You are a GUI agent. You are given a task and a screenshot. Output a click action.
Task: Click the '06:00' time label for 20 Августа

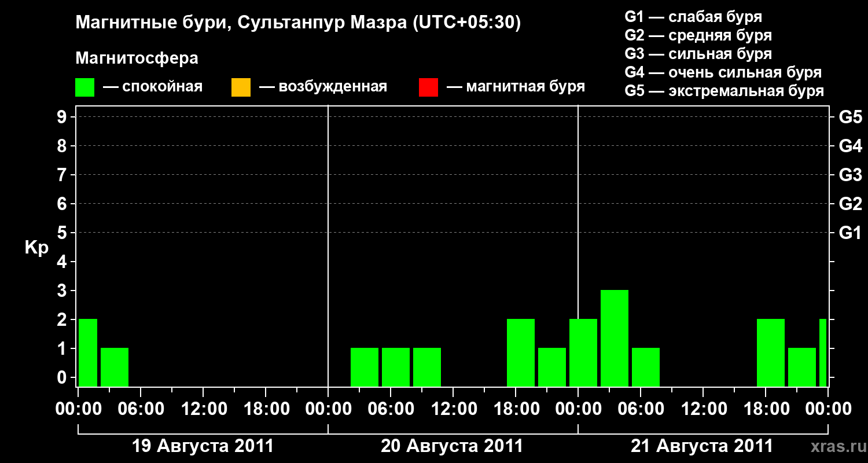[391, 409]
